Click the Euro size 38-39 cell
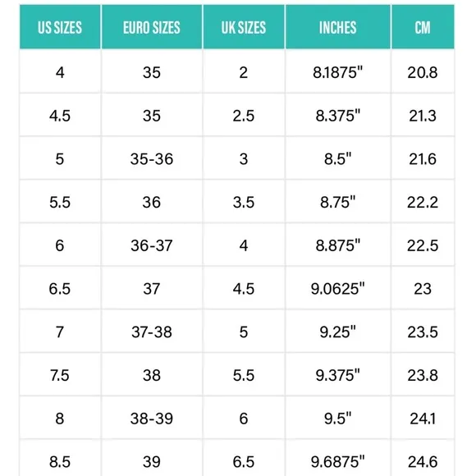Screen dimensions: 476x476 pyautogui.click(x=152, y=418)
